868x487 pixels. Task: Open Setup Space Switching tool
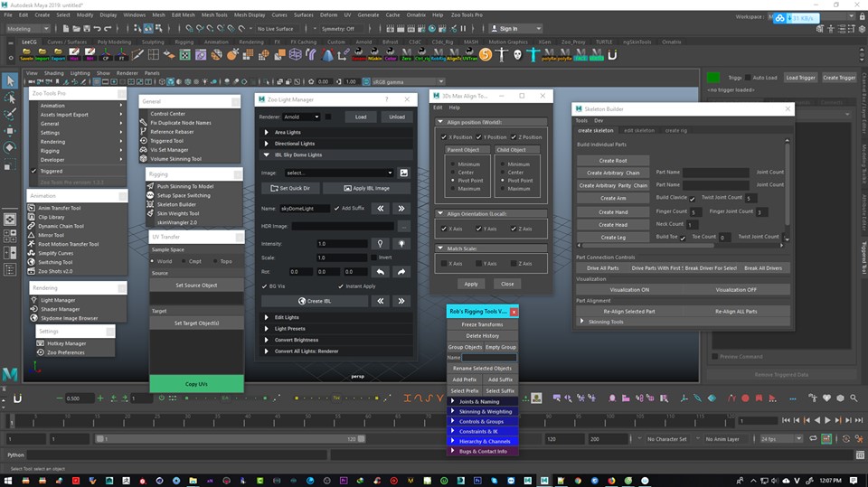pyautogui.click(x=184, y=195)
